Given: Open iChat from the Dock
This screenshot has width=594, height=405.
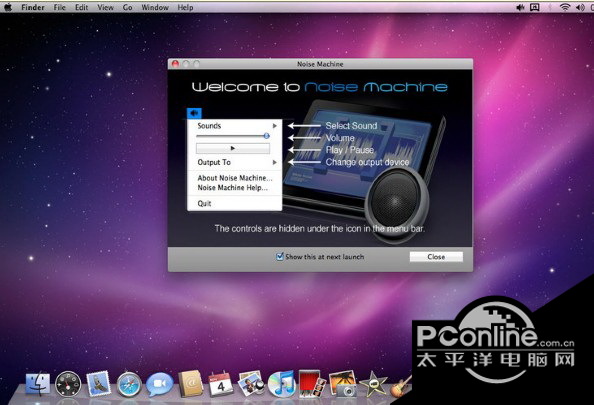Looking at the screenshot, I should click(159, 384).
